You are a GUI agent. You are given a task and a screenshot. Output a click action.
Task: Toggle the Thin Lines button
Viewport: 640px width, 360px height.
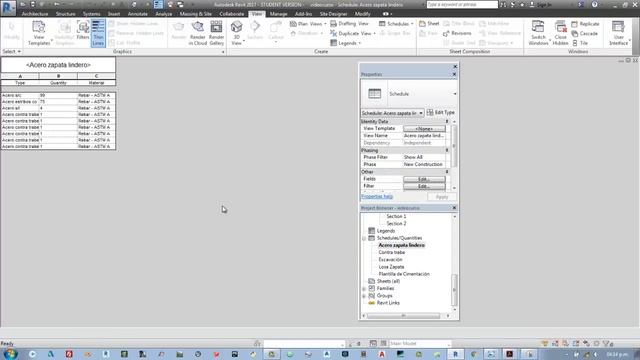(98, 33)
